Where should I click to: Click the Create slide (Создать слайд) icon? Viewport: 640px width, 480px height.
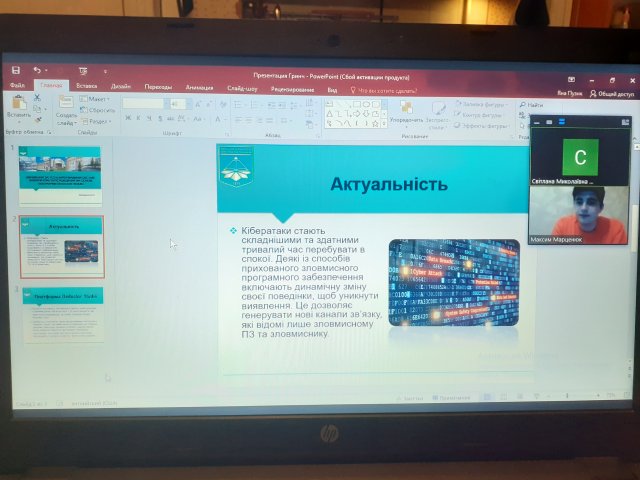coord(66,105)
